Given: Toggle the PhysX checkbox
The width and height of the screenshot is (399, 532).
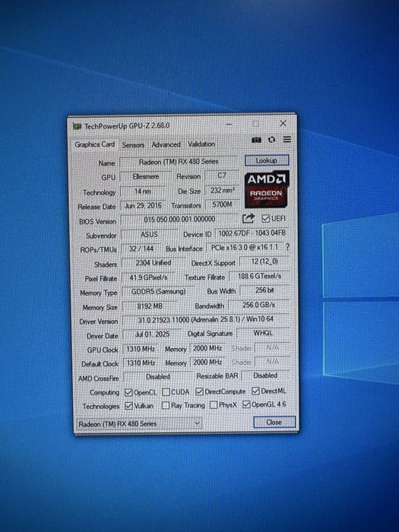Looking at the screenshot, I should tap(214, 405).
